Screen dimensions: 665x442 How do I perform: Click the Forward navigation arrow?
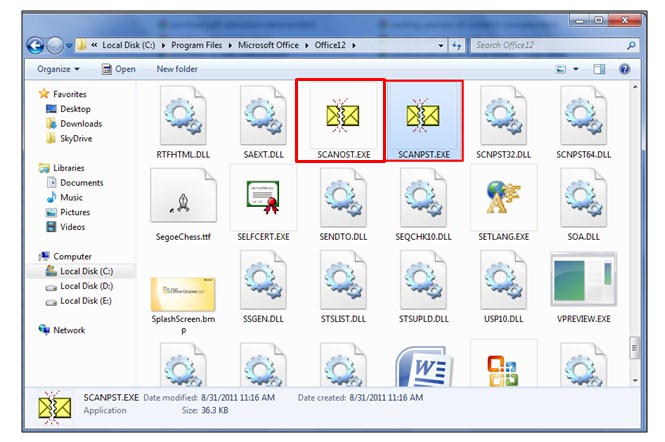55,45
